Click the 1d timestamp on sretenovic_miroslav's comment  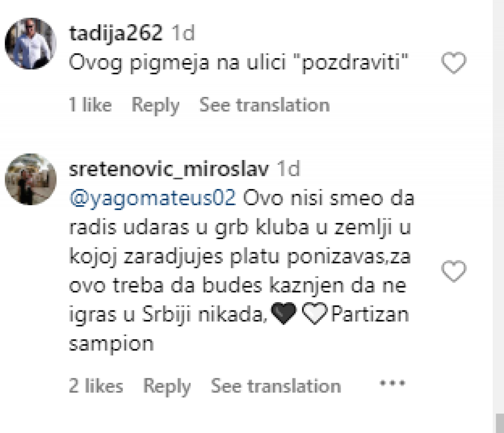[288, 169]
